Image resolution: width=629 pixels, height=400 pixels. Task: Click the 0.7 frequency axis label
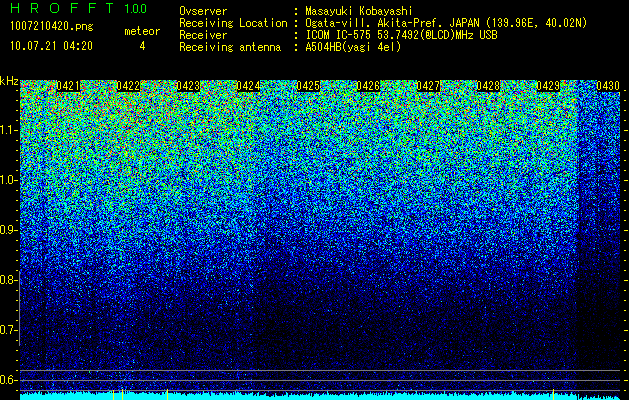click(x=9, y=330)
